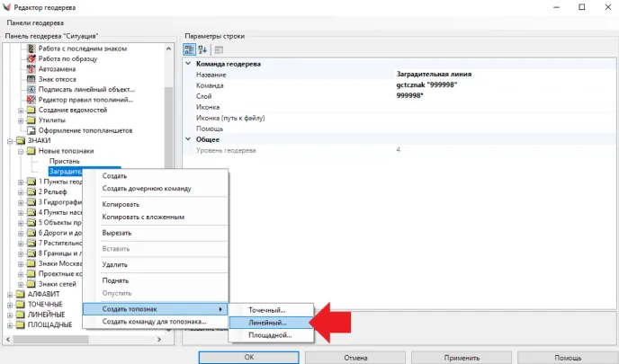Click the 'Работа по образцу' icon

tap(31, 58)
